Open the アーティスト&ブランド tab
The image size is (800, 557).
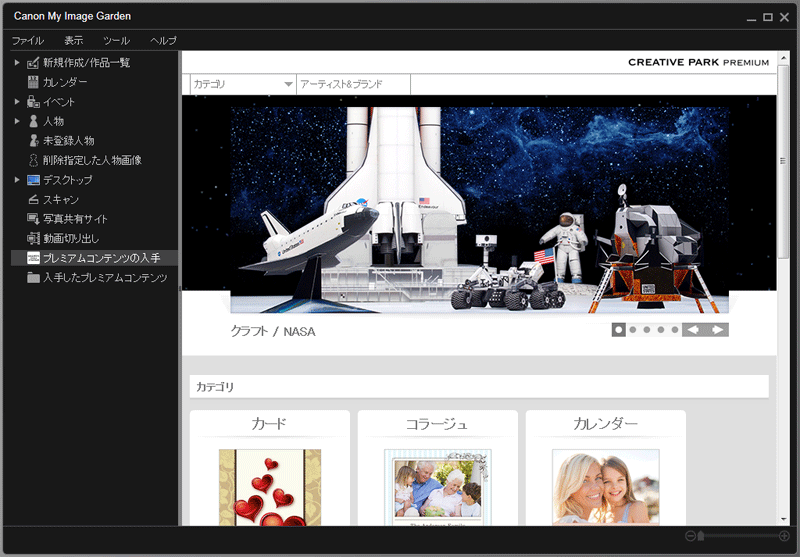coord(353,84)
